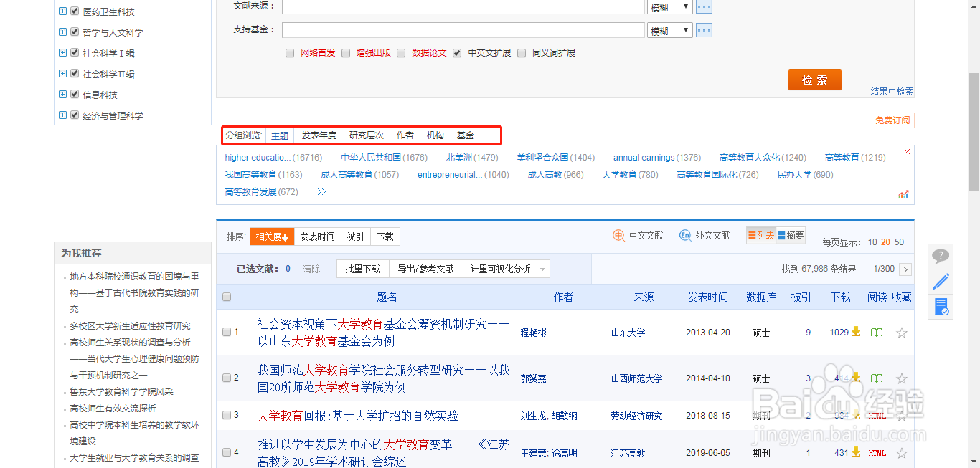The height and width of the screenshot is (468, 980).
Task: Click the browse button beside 文献来源 field
Action: pos(704,6)
